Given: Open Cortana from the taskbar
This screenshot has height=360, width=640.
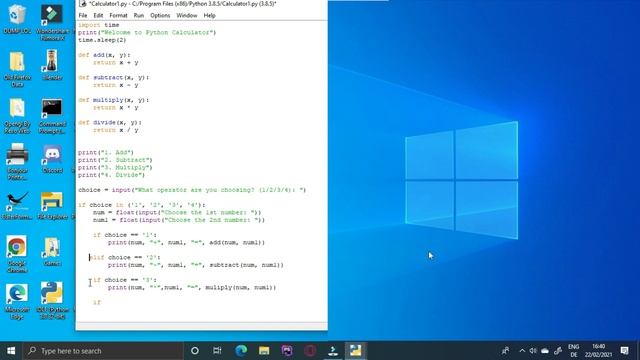Looking at the screenshot, I should pos(195,351).
